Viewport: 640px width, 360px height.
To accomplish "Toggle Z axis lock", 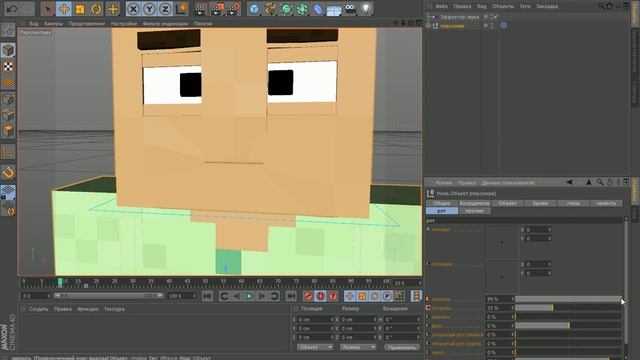I will pyautogui.click(x=165, y=9).
